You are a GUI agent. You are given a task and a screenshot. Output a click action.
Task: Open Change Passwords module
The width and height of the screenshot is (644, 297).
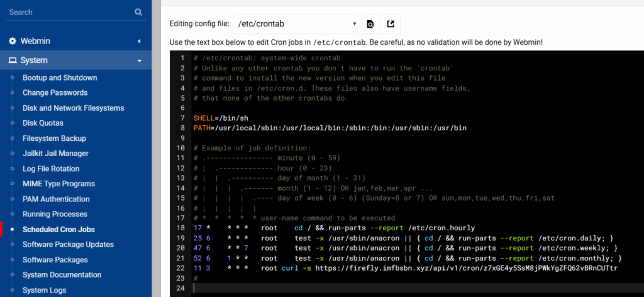(x=55, y=92)
